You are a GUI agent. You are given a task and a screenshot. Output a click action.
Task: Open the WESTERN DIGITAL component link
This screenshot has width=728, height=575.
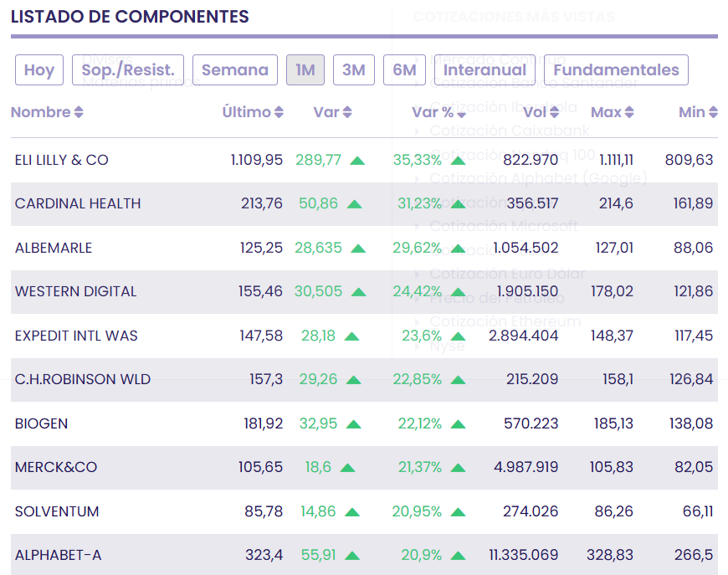pos(75,291)
